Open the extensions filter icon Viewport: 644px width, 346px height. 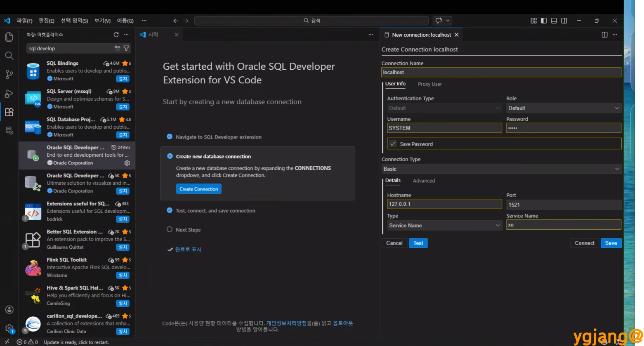coord(126,48)
